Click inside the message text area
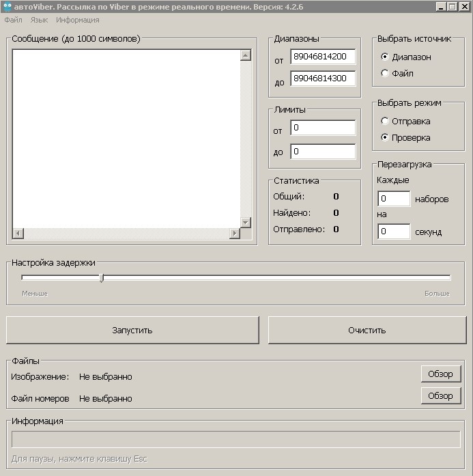Viewport: 473px width, 476px height. pos(126,139)
